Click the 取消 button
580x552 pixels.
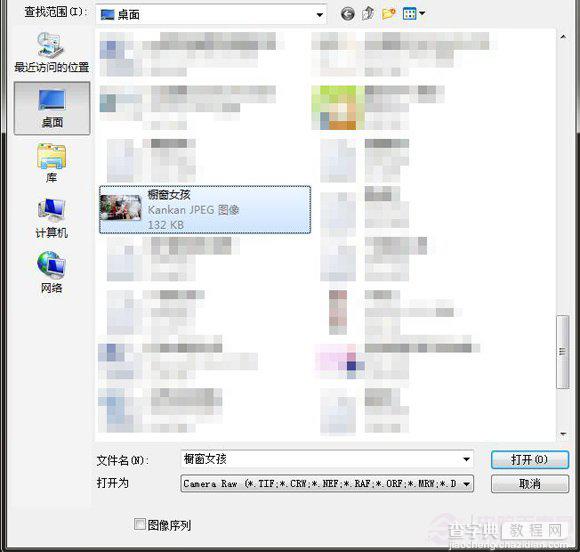click(x=529, y=484)
